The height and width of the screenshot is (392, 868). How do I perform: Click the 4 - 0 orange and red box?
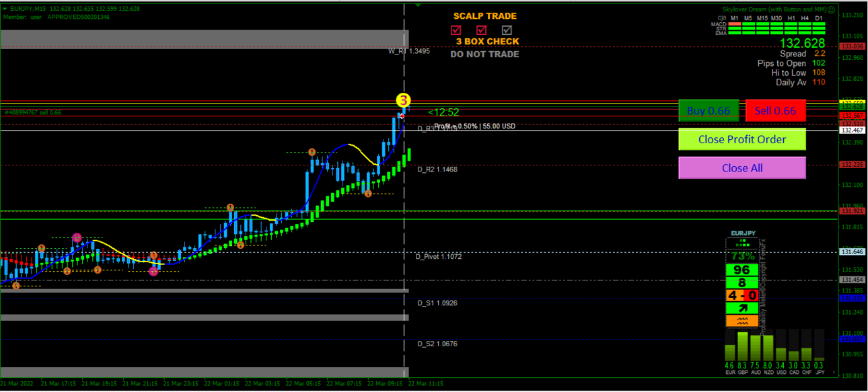[741, 296]
